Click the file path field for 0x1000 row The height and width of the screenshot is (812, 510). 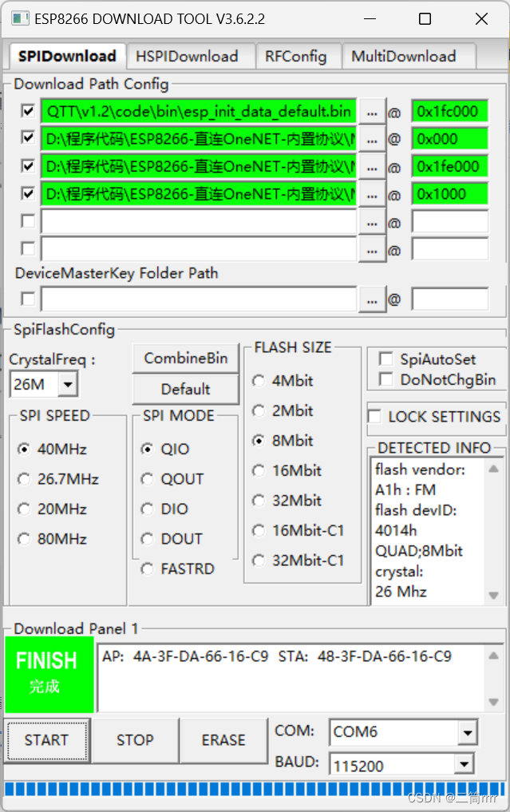199,195
